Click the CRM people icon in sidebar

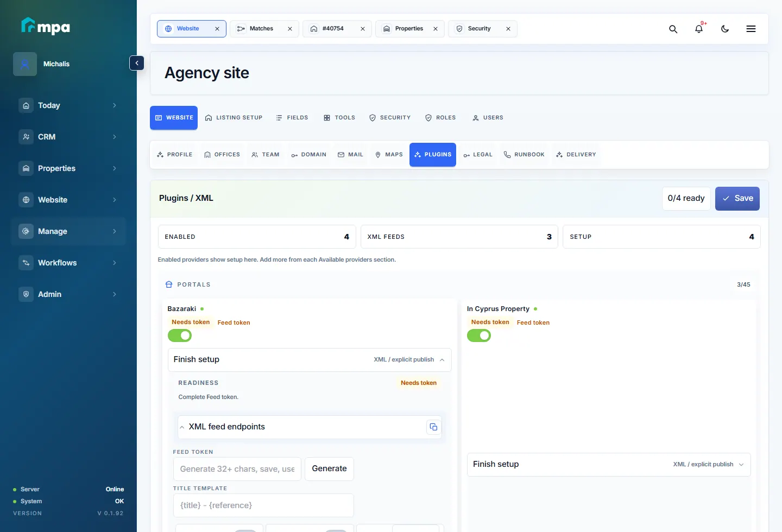26,137
